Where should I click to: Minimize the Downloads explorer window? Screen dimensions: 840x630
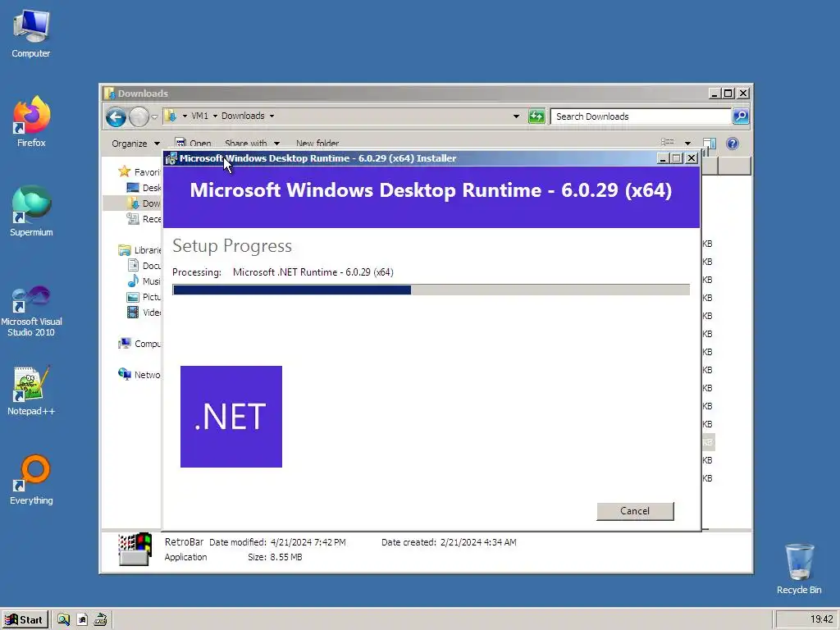tap(714, 94)
